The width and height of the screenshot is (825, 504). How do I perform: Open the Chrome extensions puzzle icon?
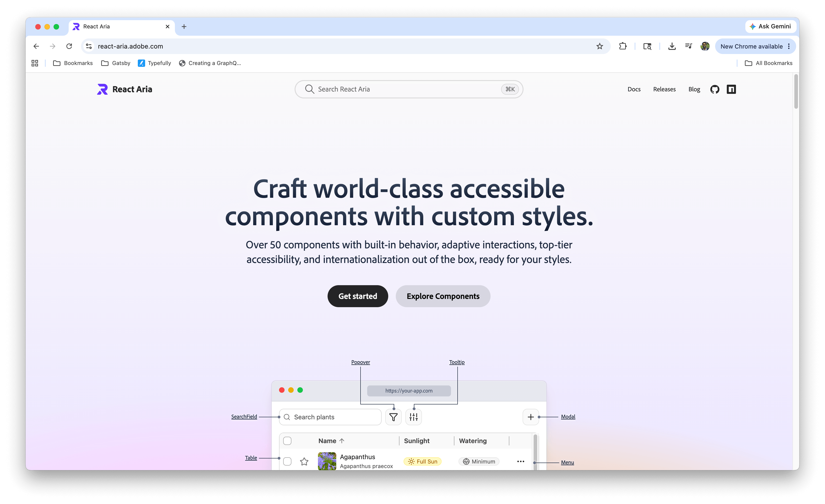pos(622,46)
